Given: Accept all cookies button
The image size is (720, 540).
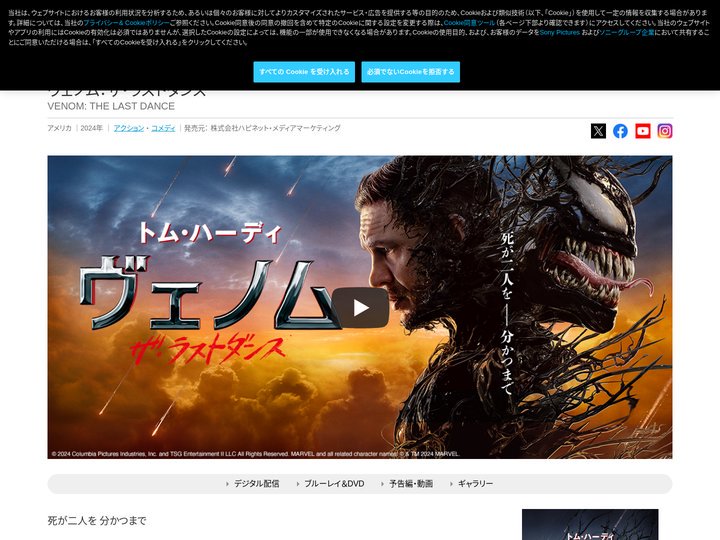Looking at the screenshot, I should (x=304, y=72).
